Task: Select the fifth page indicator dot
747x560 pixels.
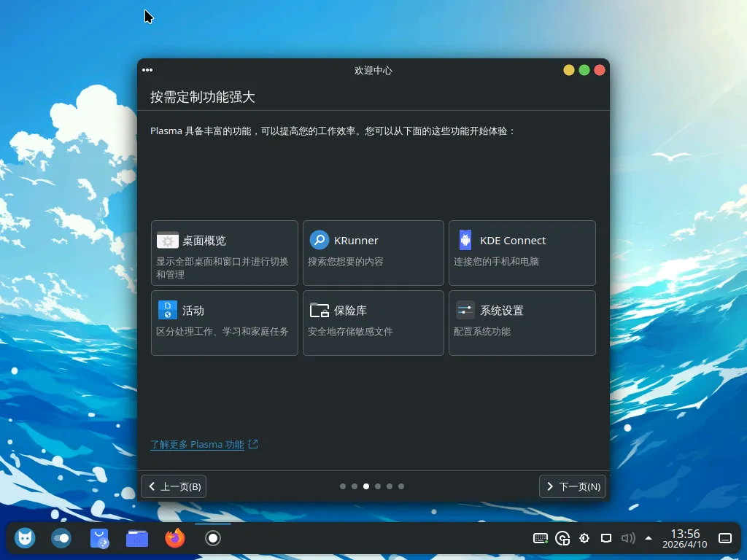Action: click(x=390, y=486)
